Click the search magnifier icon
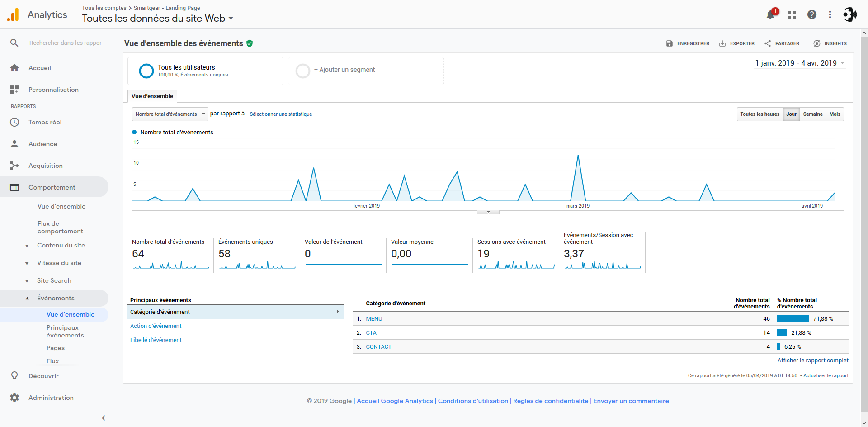 click(14, 43)
